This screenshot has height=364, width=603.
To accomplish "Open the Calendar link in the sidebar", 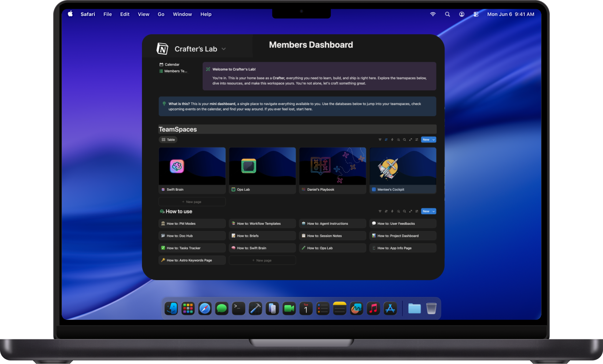I will 170,64.
